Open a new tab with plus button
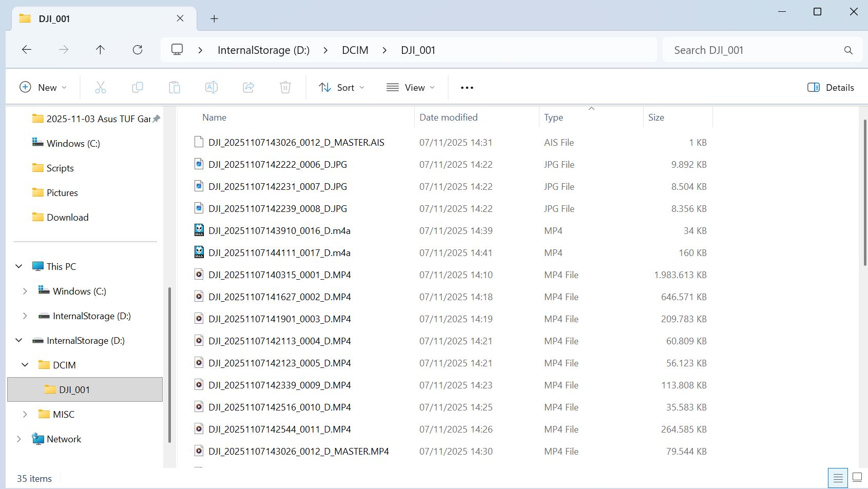 (x=214, y=19)
